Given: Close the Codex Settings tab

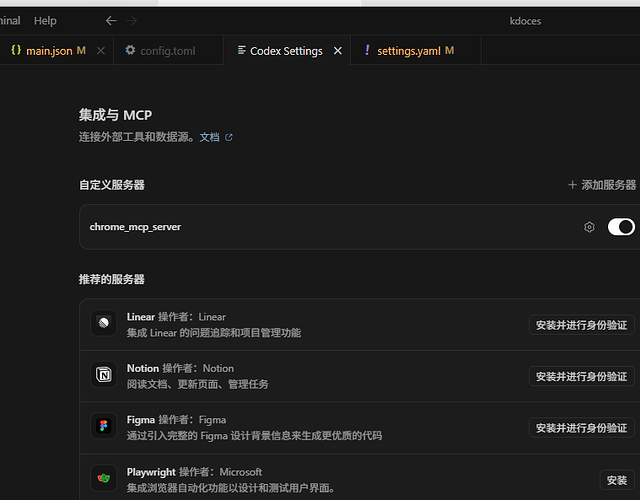Looking at the screenshot, I should tap(338, 51).
